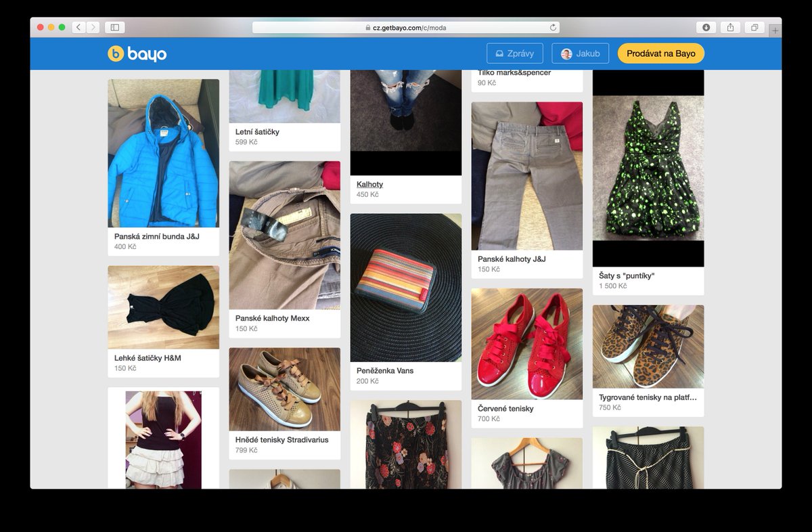This screenshot has width=812, height=532.
Task: Open Panská zimní bunda J&J title
Action: point(157,237)
